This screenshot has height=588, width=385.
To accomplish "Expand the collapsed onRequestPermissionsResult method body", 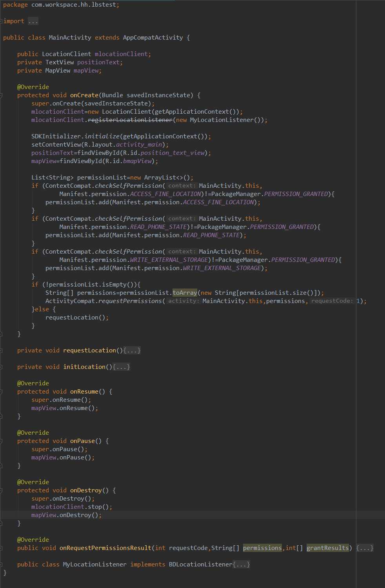I will coord(365,548).
